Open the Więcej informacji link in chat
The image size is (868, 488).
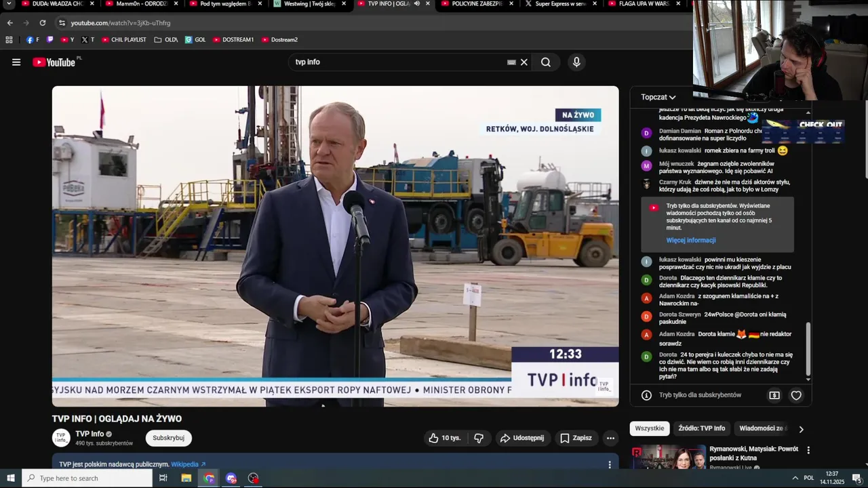tap(690, 241)
